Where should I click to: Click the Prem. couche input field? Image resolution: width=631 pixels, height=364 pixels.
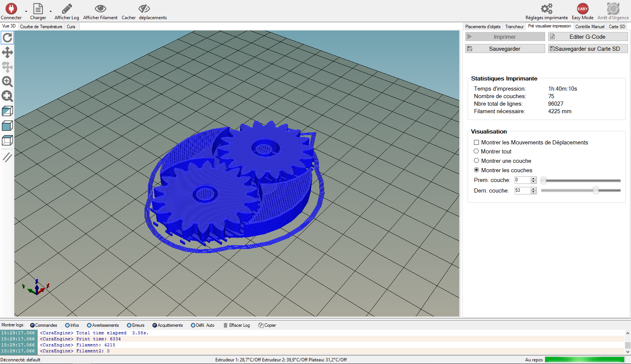click(x=523, y=180)
